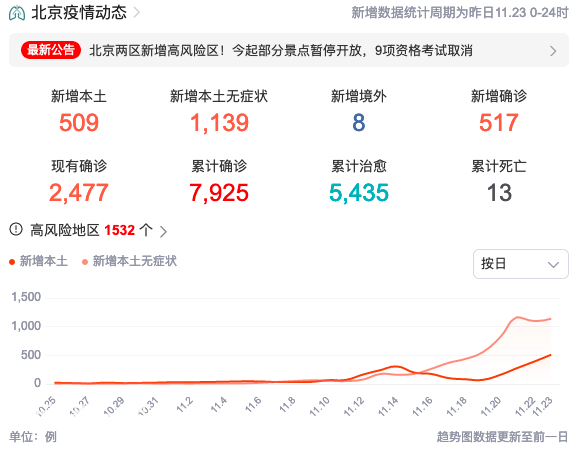Screen dimensions: 579x455
Task: Expand the announcement banner arrow at right
Action: (x=553, y=51)
